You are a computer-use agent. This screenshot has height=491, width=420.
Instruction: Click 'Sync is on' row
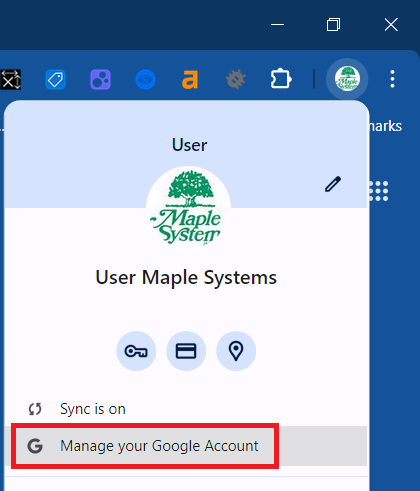186,409
